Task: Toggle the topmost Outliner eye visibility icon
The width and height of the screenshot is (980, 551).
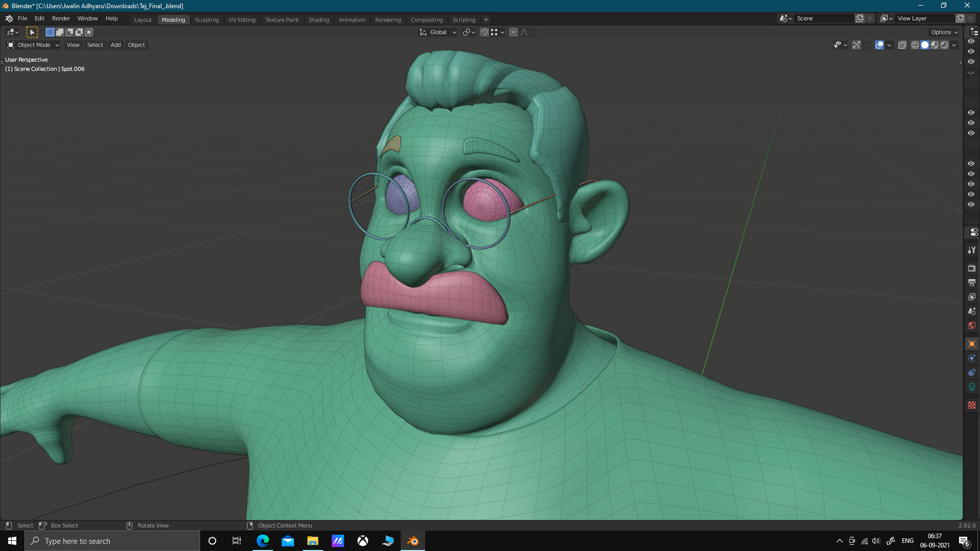Action: coord(971,41)
